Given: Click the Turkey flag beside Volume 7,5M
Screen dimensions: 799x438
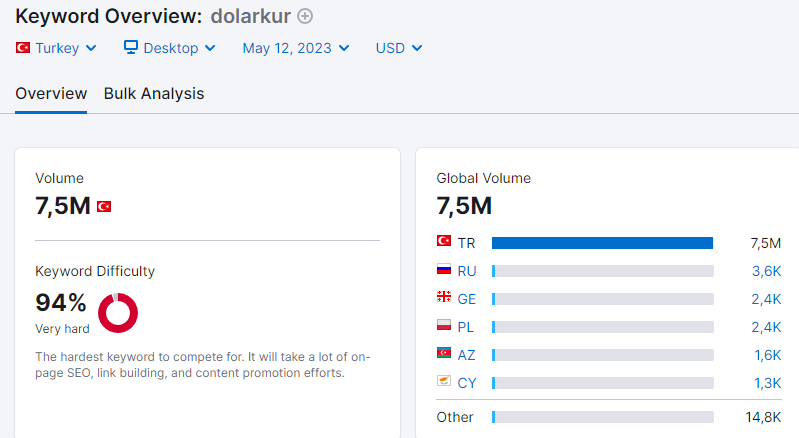Looking at the screenshot, I should click(104, 206).
